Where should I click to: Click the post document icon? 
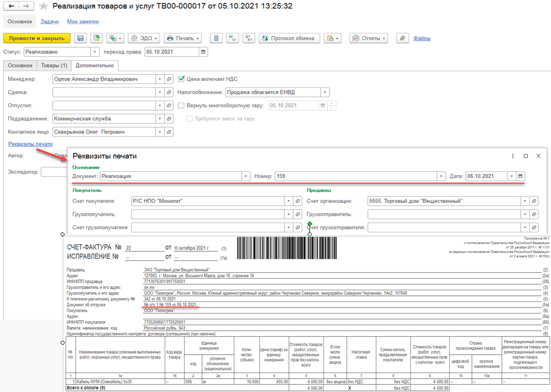click(x=96, y=38)
